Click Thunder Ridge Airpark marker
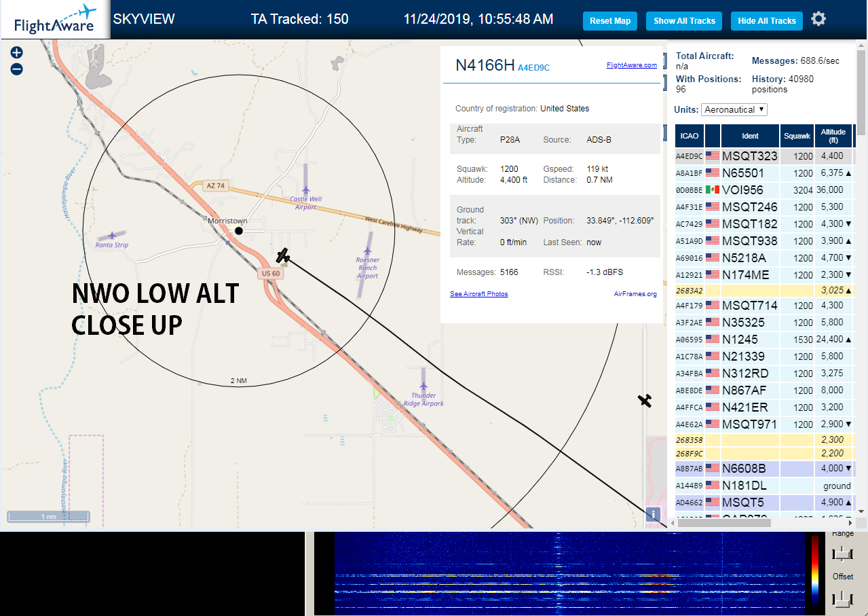Viewport: 868px width, 616px height. point(423,386)
